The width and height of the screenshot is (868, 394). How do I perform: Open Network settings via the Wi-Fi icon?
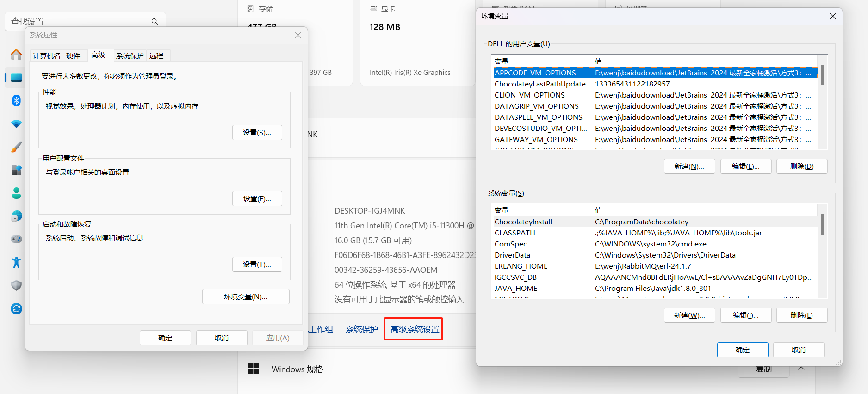16,124
